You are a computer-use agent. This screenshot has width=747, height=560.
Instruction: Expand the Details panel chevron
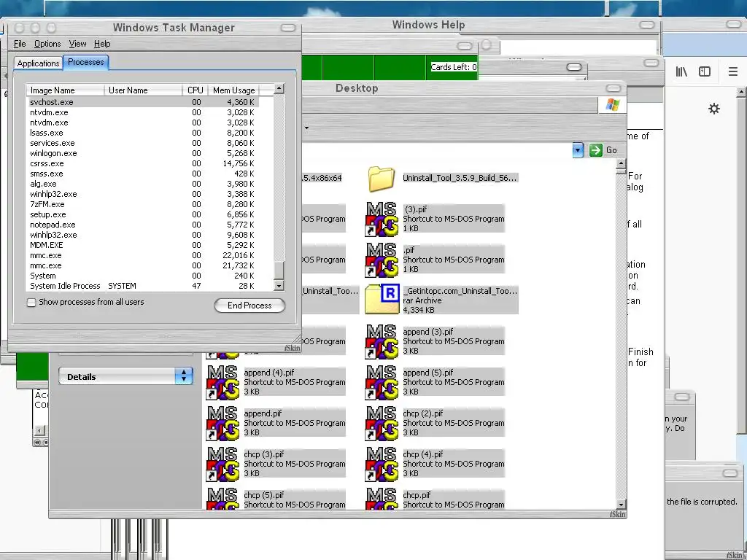(x=183, y=376)
